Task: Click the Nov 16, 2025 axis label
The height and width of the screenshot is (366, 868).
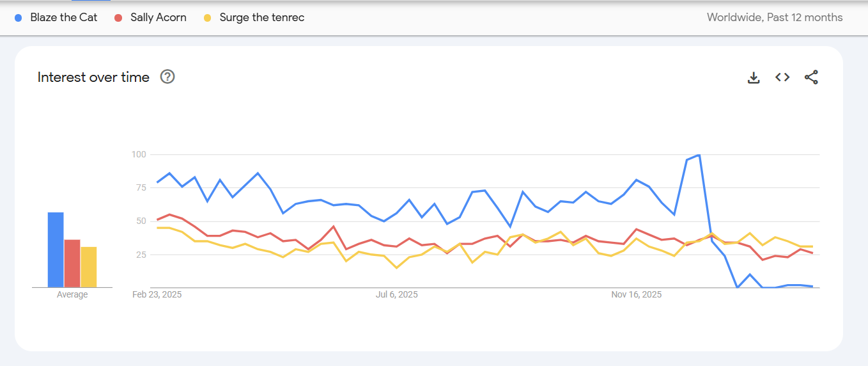Action: [637, 295]
